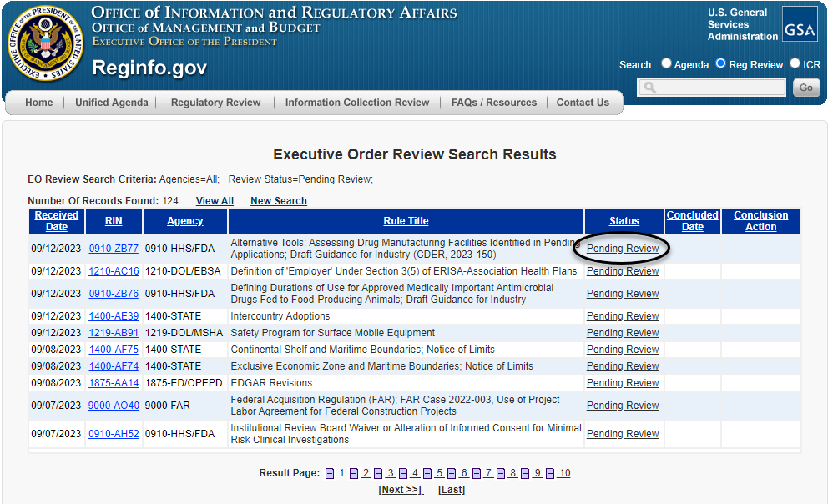
Task: Open result page 6 via page icon
Action: tap(452, 473)
